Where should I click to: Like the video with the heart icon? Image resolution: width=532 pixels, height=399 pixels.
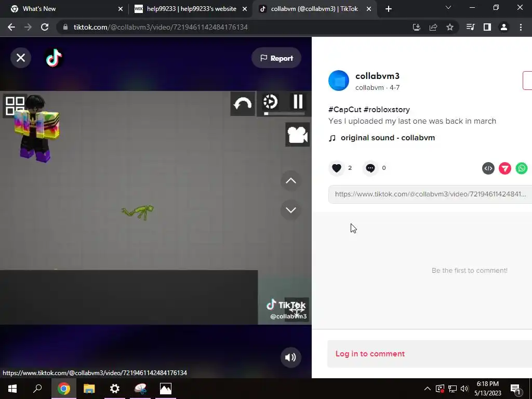pyautogui.click(x=337, y=168)
